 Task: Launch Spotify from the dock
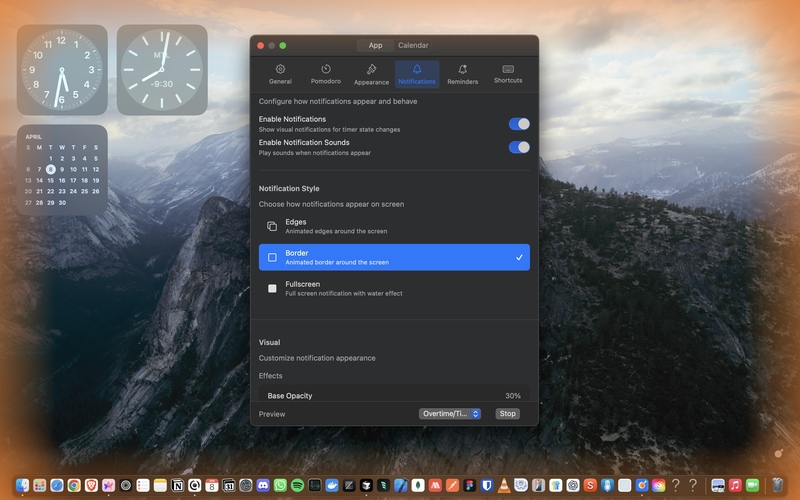pos(297,485)
